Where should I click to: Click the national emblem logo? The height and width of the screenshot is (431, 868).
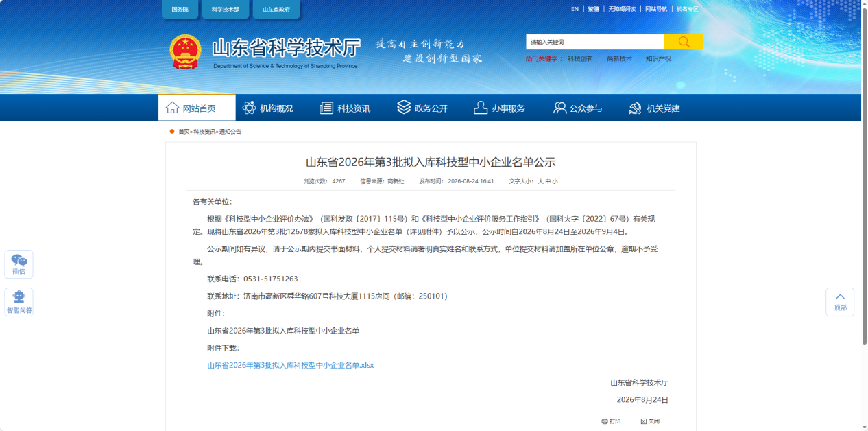pyautogui.click(x=186, y=52)
